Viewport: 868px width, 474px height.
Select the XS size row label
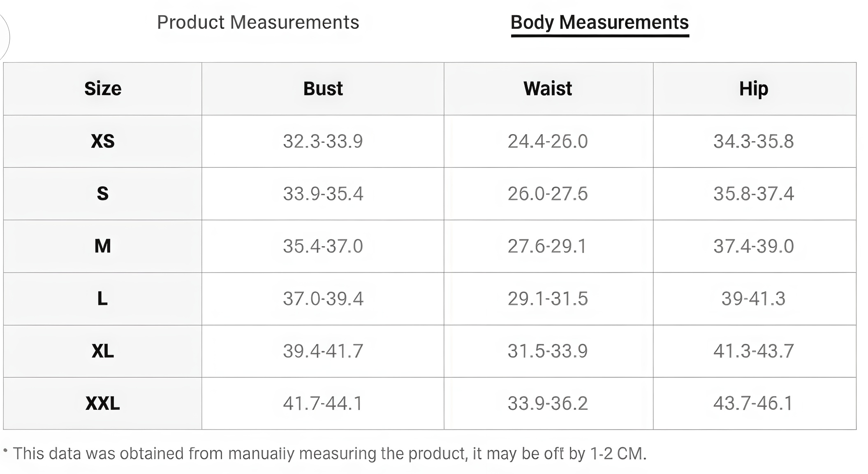click(103, 141)
